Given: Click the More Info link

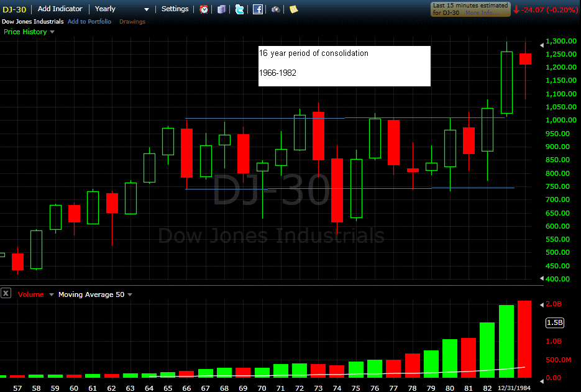Looking at the screenshot, I should pos(482,13).
